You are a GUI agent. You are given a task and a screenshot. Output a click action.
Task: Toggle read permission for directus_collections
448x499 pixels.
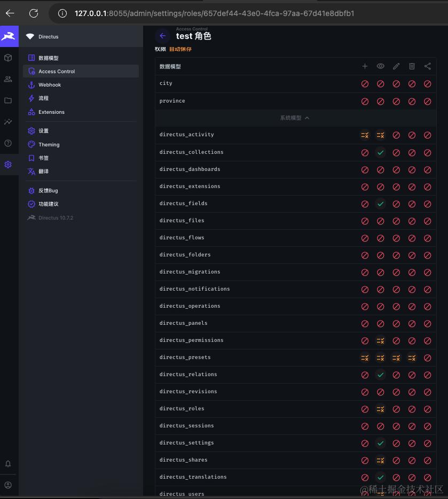pyautogui.click(x=381, y=152)
